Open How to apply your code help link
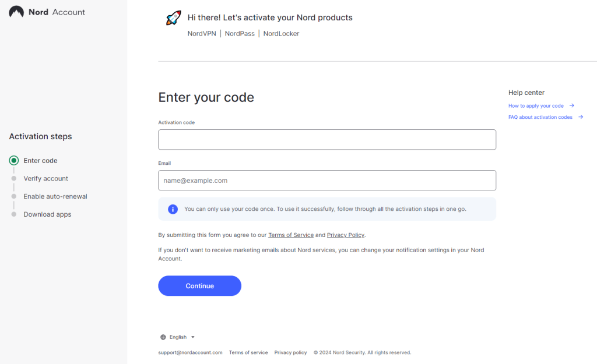The height and width of the screenshot is (364, 597). point(536,106)
